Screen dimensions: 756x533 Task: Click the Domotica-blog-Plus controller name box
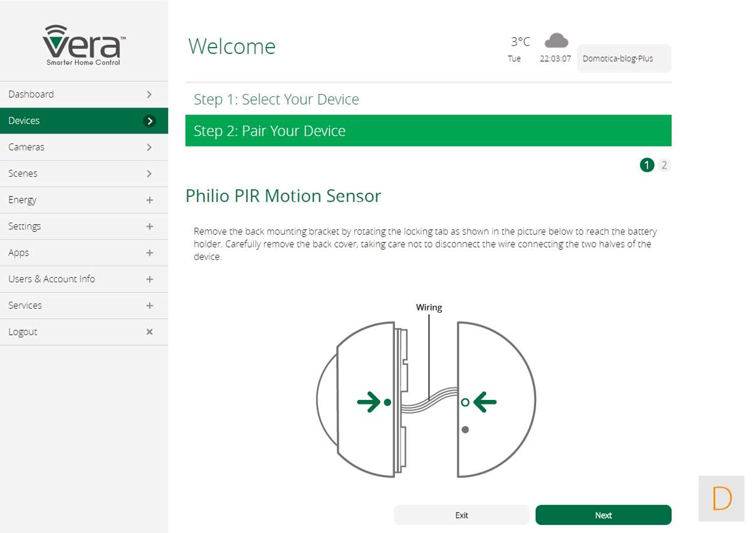pyautogui.click(x=623, y=59)
